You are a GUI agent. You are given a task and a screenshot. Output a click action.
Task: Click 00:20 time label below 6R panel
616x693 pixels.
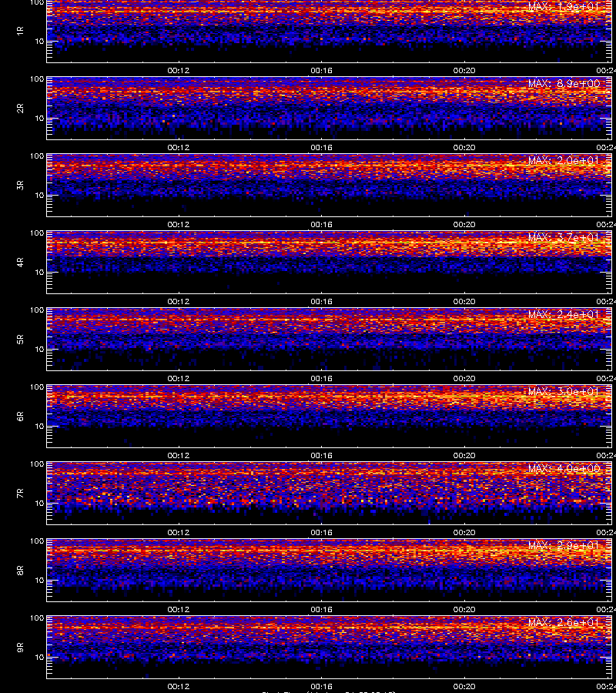(x=464, y=455)
